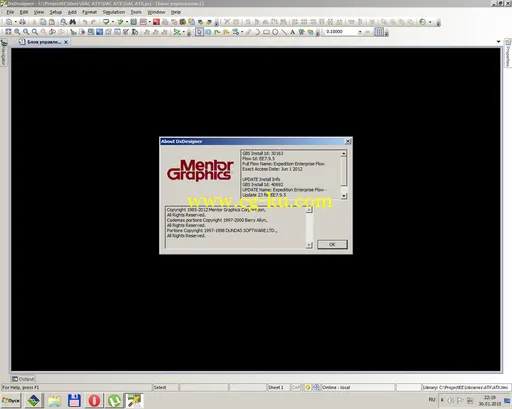Click the RU language indicator in tray

432,399
